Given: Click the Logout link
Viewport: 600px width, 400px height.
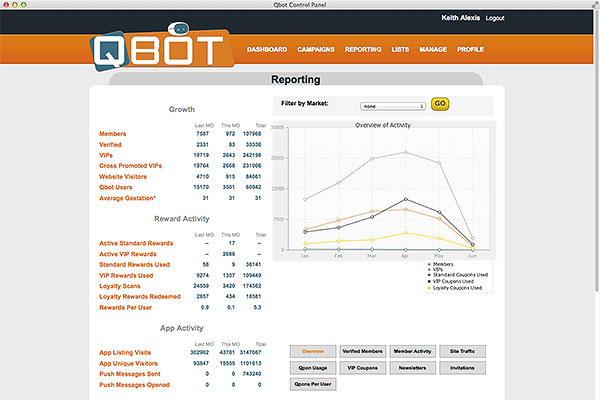Looking at the screenshot, I should click(495, 18).
